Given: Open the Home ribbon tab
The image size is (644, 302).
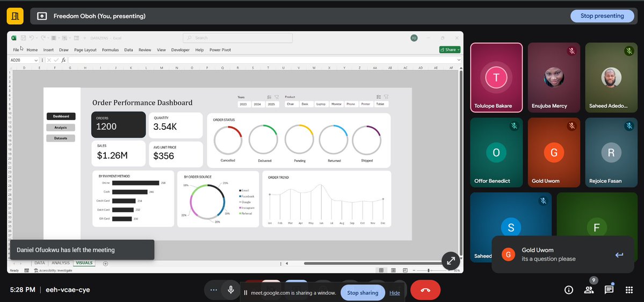Looking at the screenshot, I should [32, 50].
